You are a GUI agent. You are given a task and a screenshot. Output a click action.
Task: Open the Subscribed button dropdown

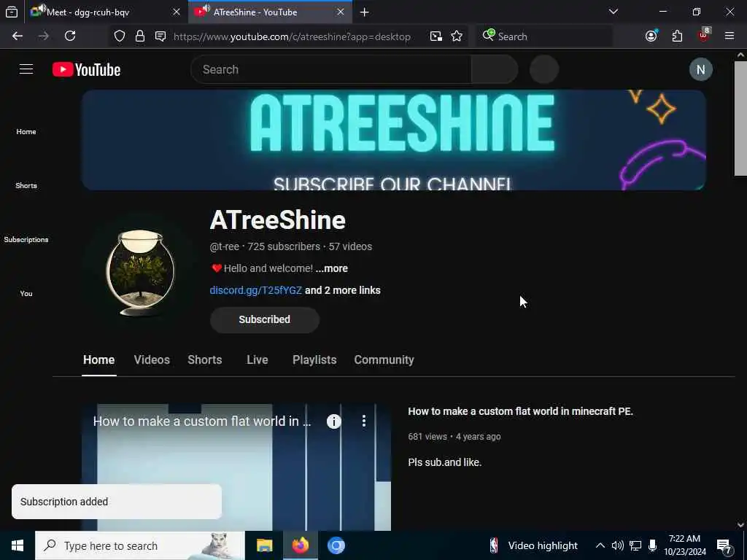pyautogui.click(x=264, y=319)
